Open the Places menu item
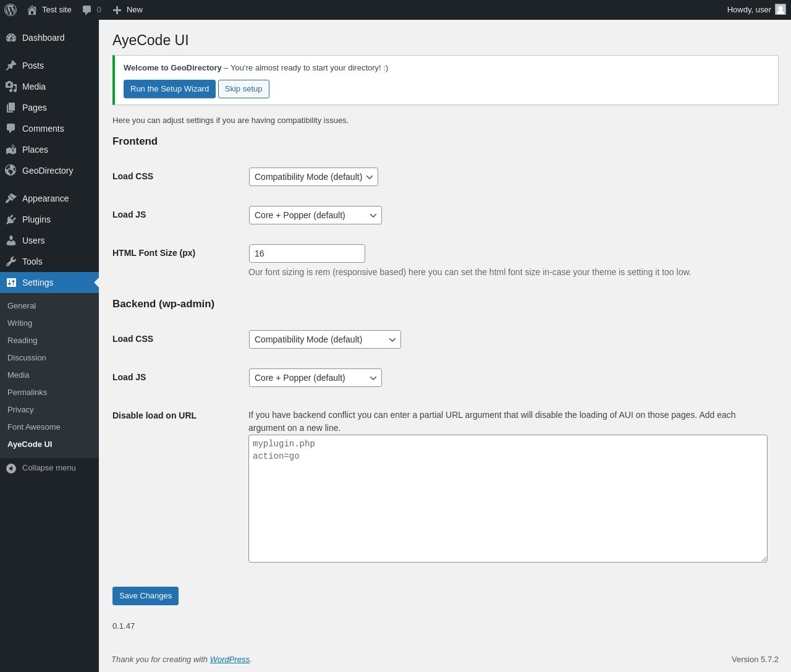The height and width of the screenshot is (672, 791). (49, 150)
